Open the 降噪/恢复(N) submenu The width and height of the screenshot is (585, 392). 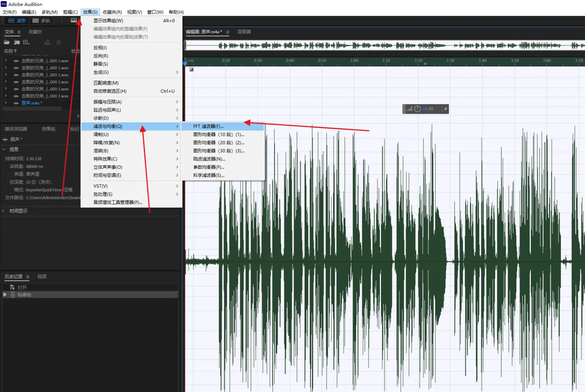pos(132,143)
